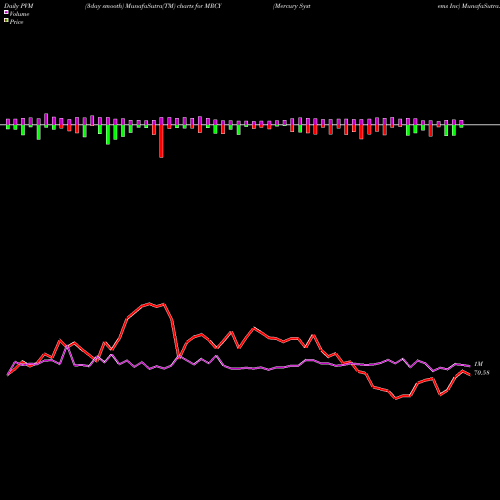Select the Volume legend label
Image resolution: width=500 pixels, height=500 pixels.
pyautogui.click(x=19, y=14)
